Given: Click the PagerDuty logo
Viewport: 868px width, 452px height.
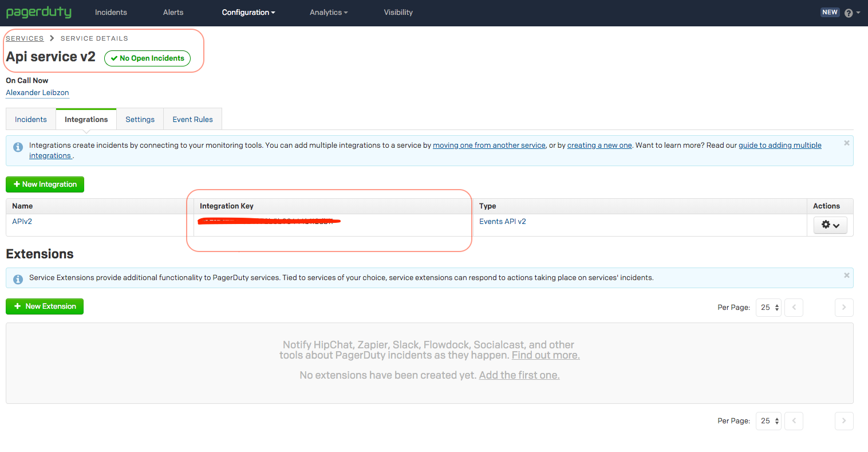Looking at the screenshot, I should tap(39, 12).
